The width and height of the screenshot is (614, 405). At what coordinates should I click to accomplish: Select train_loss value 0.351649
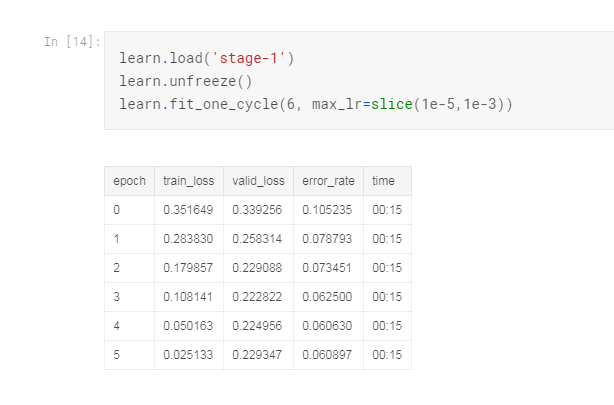tap(188, 210)
